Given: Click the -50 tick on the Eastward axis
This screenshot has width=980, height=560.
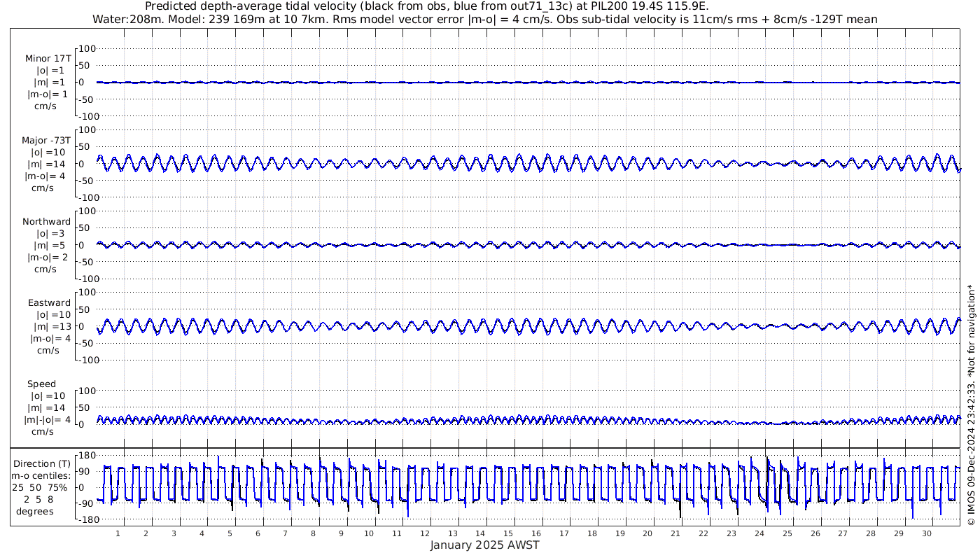Looking at the screenshot, I should (87, 343).
